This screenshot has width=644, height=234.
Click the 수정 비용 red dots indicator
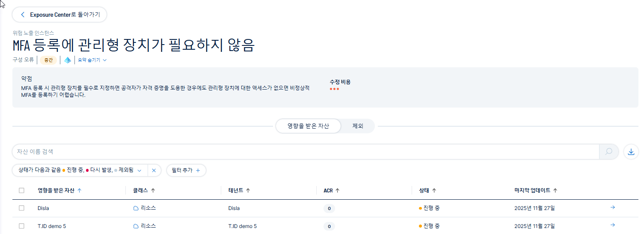pos(334,89)
